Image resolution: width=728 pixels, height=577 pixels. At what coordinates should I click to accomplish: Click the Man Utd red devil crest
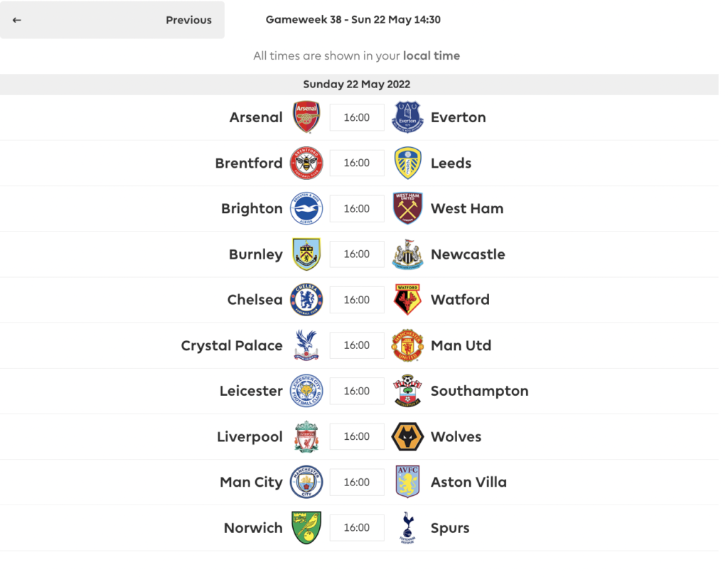click(x=407, y=345)
